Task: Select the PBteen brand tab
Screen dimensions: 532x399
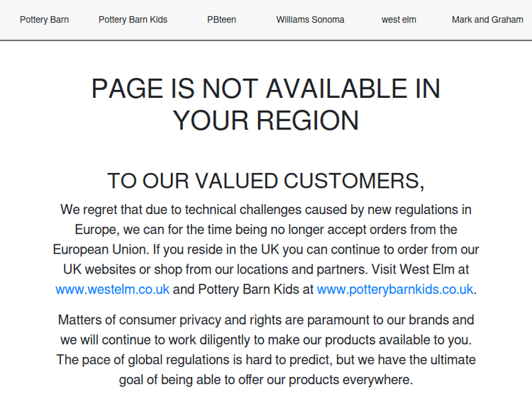Action: click(x=221, y=20)
